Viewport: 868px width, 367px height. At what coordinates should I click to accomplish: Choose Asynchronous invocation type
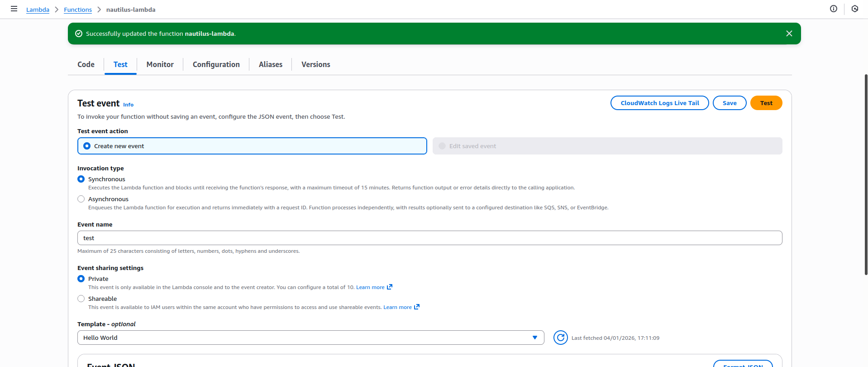point(81,199)
